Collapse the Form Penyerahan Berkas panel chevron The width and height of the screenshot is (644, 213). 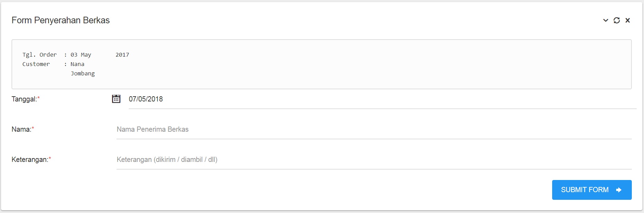point(605,20)
